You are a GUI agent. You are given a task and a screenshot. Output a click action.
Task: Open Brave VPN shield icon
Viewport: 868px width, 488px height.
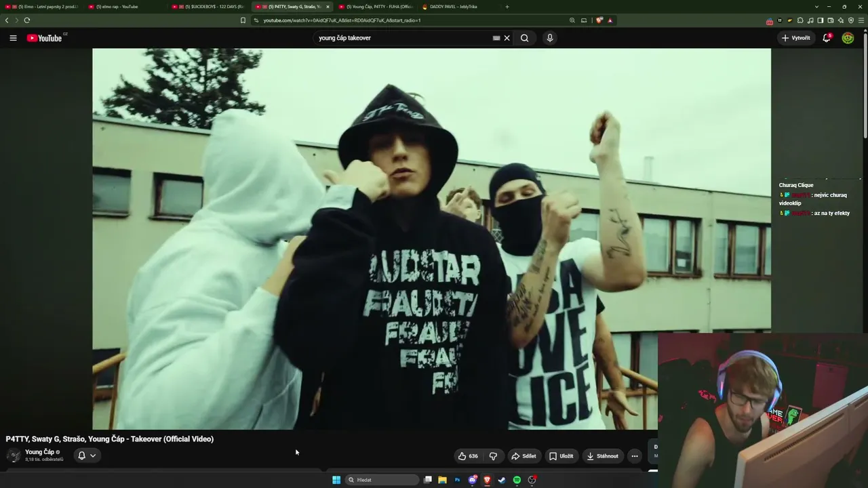pos(851,20)
